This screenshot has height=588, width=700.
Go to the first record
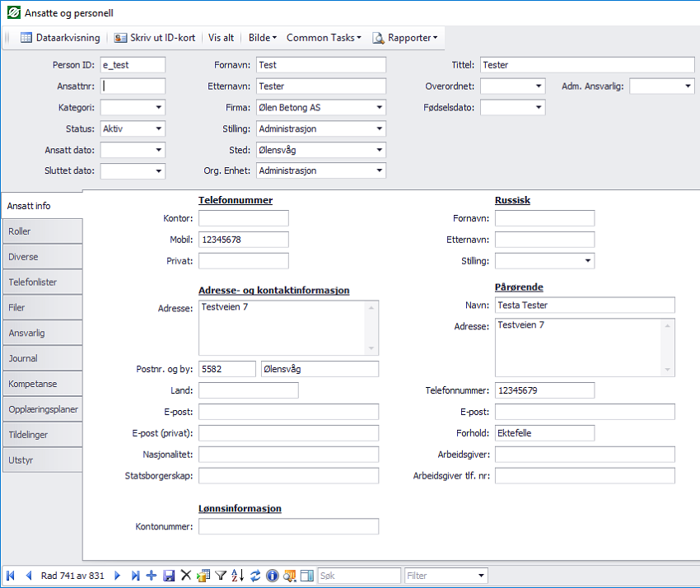(x=11, y=576)
